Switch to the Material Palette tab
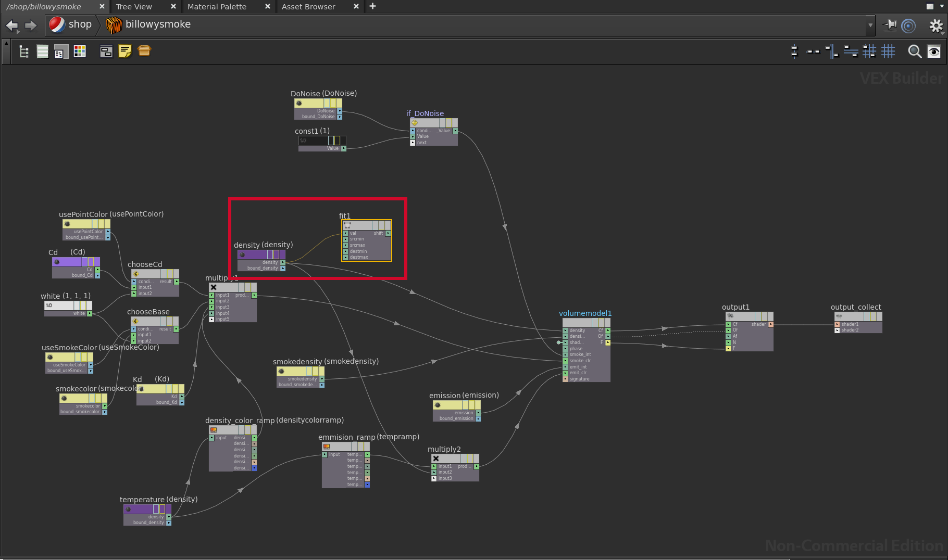Viewport: 948px width, 560px height. (x=217, y=7)
